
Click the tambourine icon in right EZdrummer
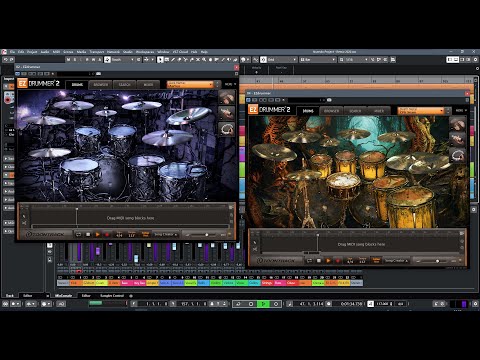457,155
